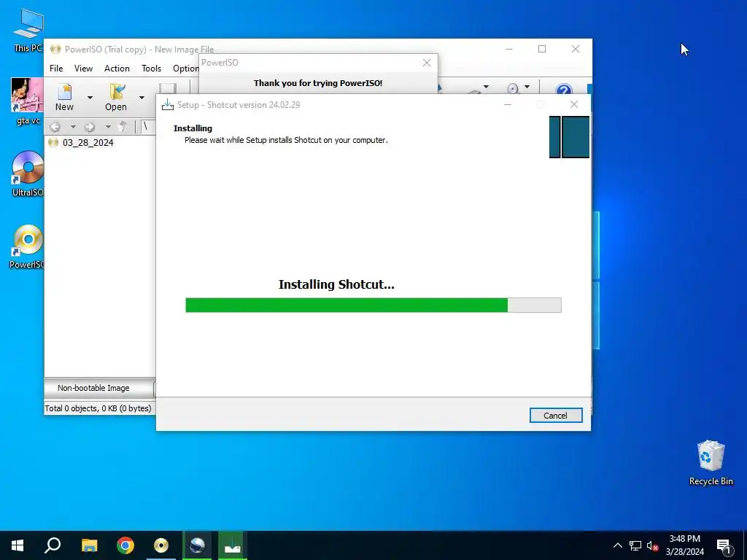Click 'Total 0 objects, 0 KB' status text
This screenshot has height=560, width=747.
[98, 408]
